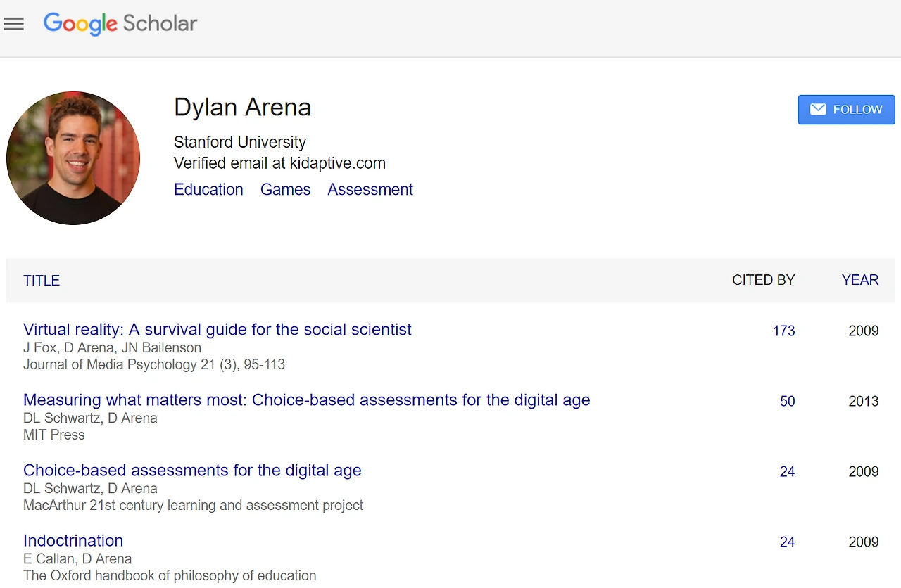Open Virtual reality survival guide article

click(x=217, y=329)
